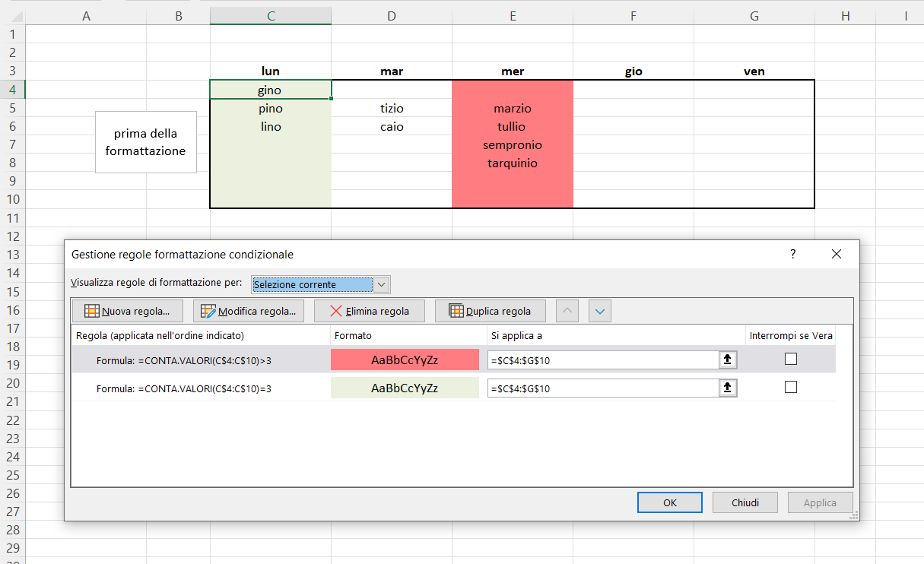The height and width of the screenshot is (564, 924).
Task: Select the red format preview swatch
Action: click(405, 360)
